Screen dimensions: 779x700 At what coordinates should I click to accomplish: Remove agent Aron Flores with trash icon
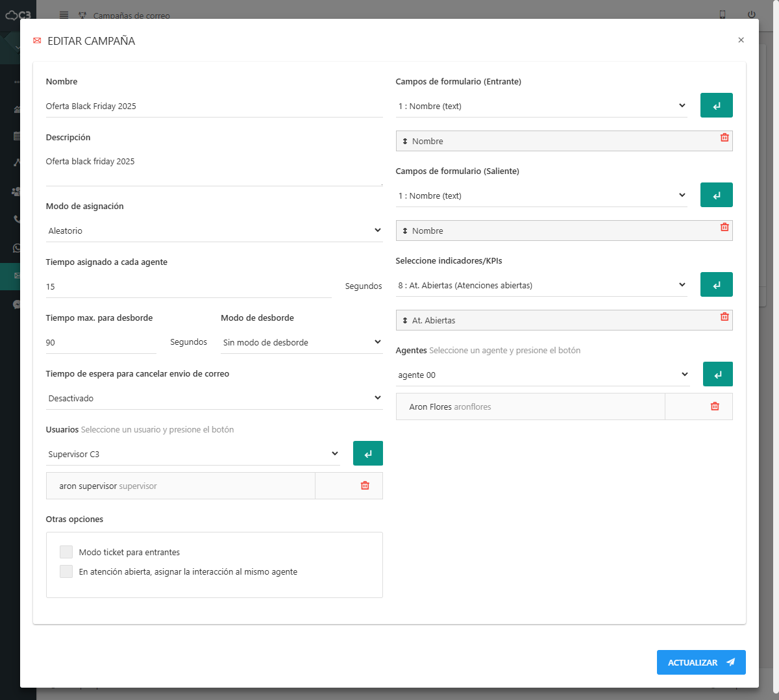(x=715, y=406)
